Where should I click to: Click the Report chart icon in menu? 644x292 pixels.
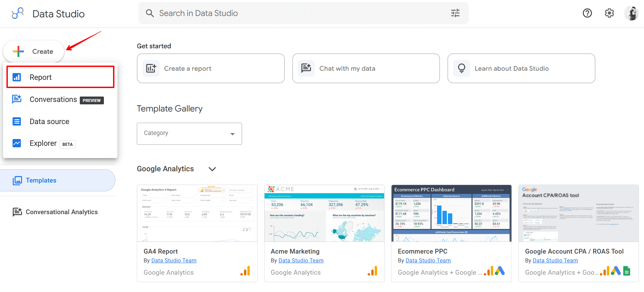pos(17,77)
